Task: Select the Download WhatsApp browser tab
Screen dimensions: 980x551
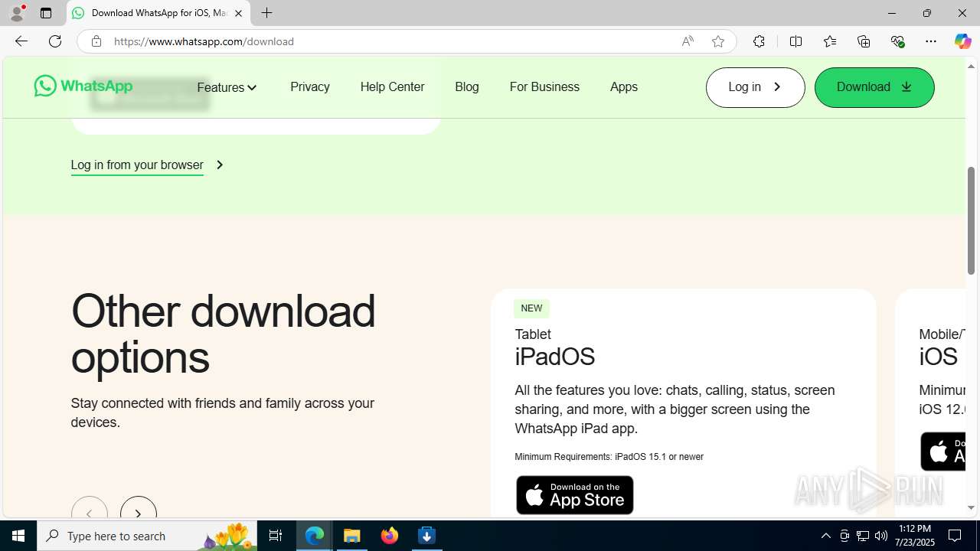Action: 158,13
